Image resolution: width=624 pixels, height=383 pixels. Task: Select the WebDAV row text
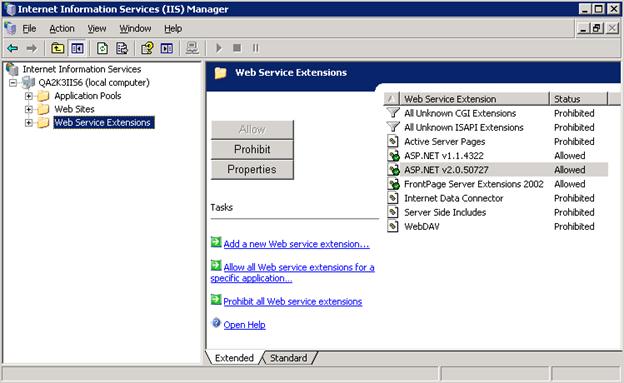point(422,227)
